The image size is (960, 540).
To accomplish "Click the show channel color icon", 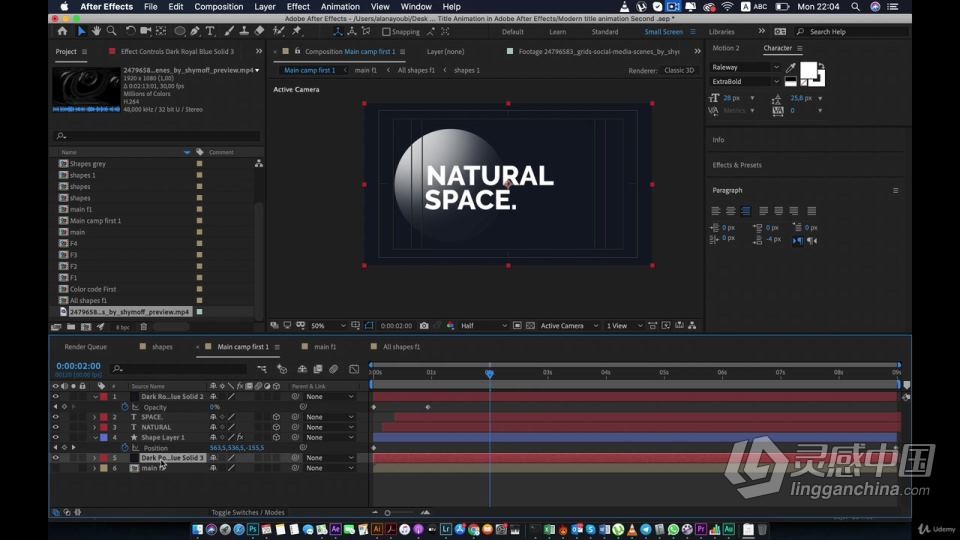I will 451,326.
